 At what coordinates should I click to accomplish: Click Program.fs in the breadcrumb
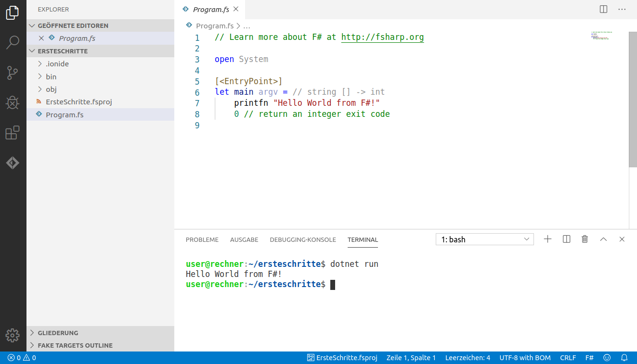coord(215,26)
